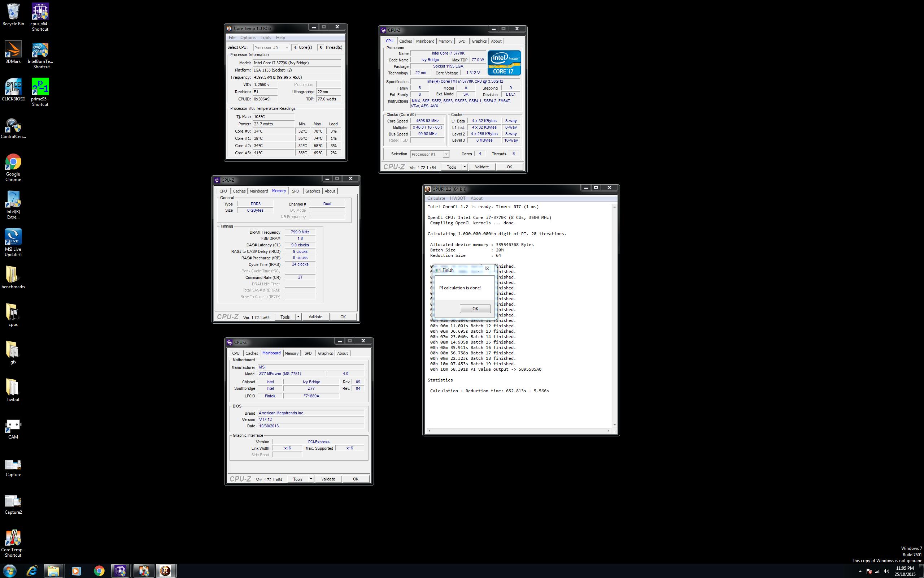924x578 pixels.
Task: Click the GPUPI horizontal scrollbar right arrow
Action: (608, 431)
